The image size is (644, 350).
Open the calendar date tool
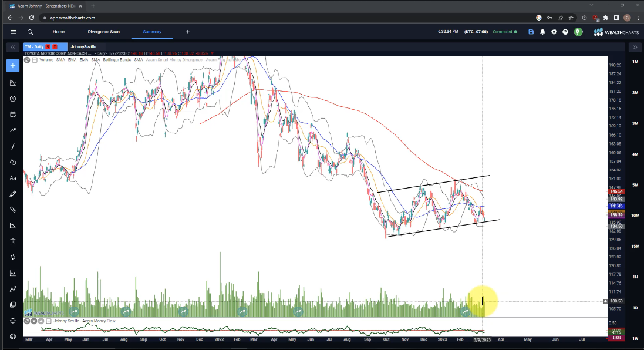13,115
